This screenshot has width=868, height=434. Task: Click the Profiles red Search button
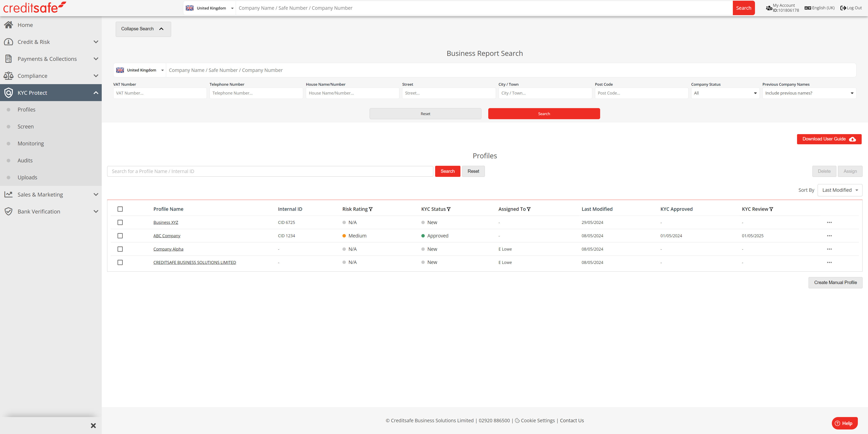click(x=448, y=171)
